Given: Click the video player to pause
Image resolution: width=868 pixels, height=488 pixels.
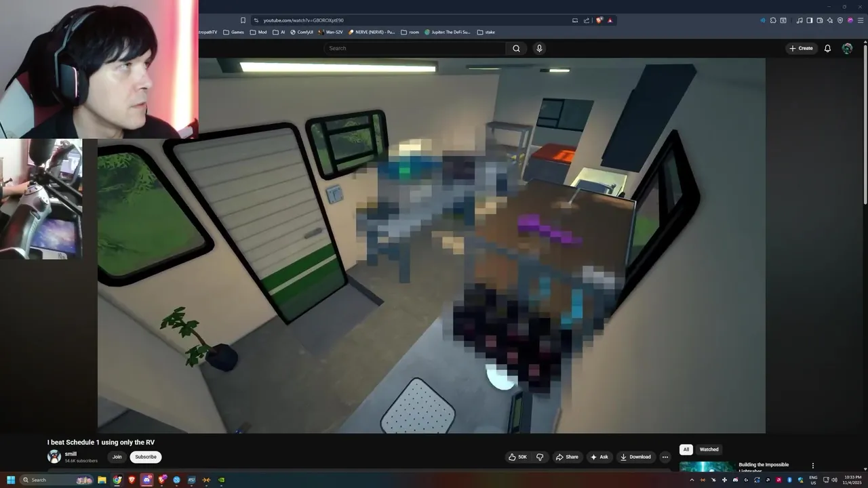Looking at the screenshot, I should coord(431,245).
